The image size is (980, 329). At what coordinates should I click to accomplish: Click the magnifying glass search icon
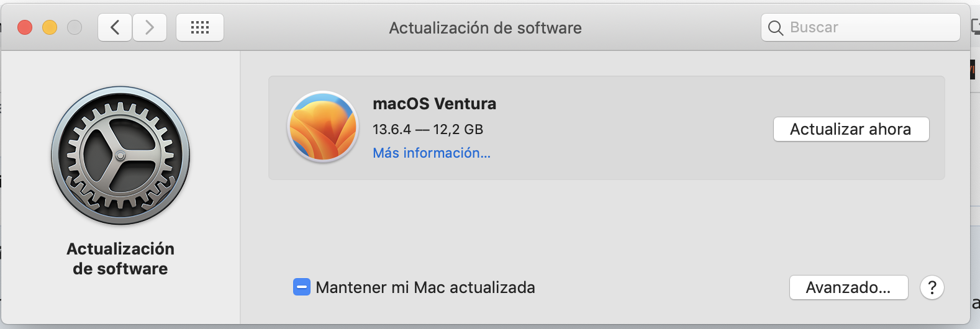click(x=776, y=28)
